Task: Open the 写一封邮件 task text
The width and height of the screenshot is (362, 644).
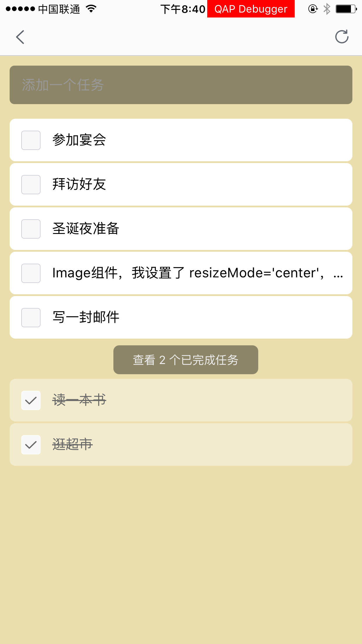Action: point(86,317)
